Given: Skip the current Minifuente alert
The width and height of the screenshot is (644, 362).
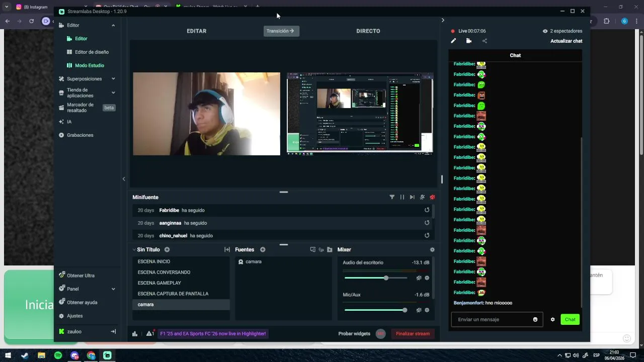Looking at the screenshot, I should click(x=412, y=197).
